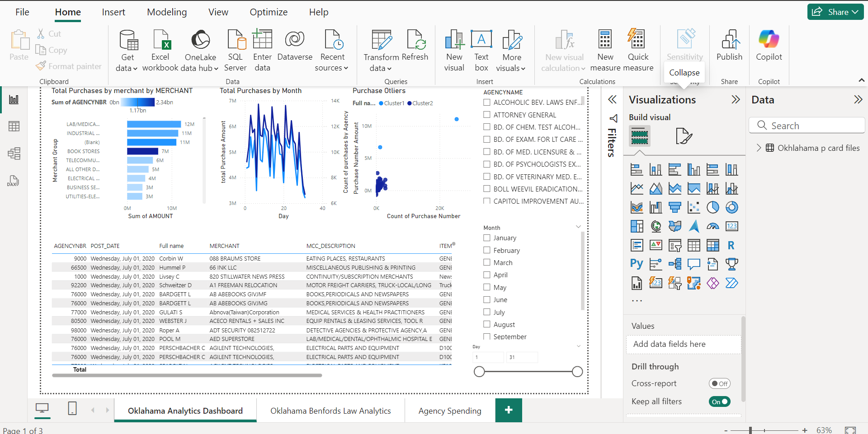868x434 pixels.
Task: Select goals trophy visual icon
Action: (x=731, y=264)
